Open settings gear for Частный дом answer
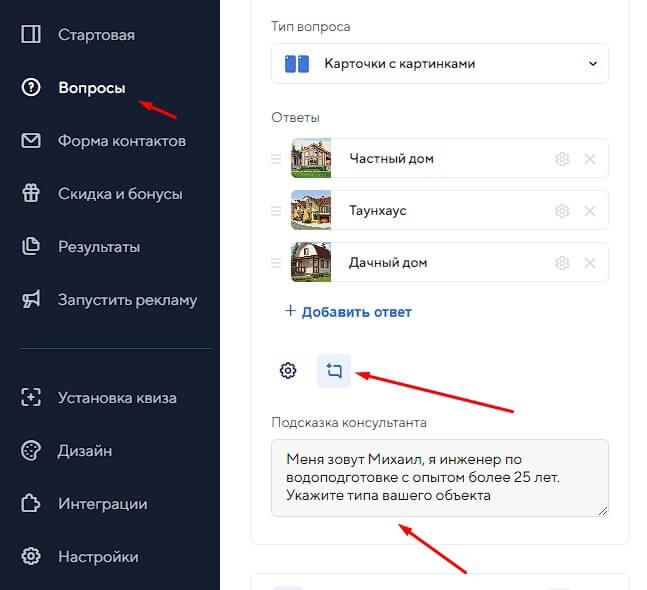This screenshot has height=590, width=647. pyautogui.click(x=562, y=158)
